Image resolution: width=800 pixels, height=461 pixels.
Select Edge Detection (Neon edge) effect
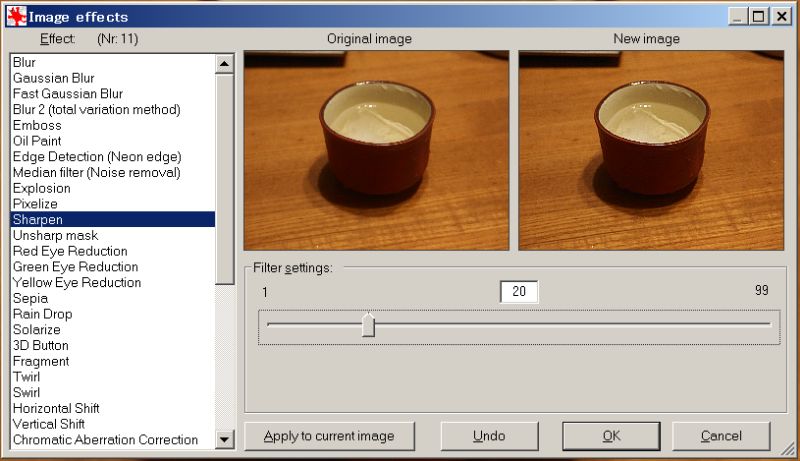coord(97,157)
